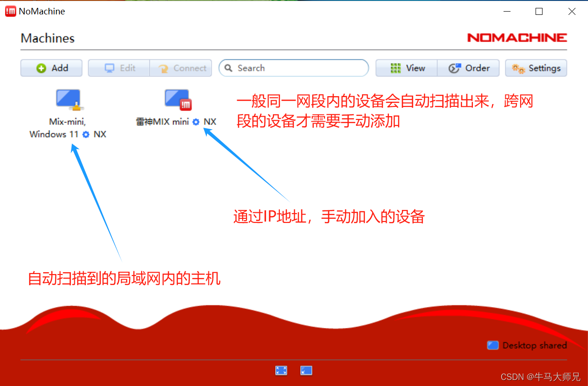Close the NoMachine window
Viewport: 588px width, 386px height.
click(571, 11)
